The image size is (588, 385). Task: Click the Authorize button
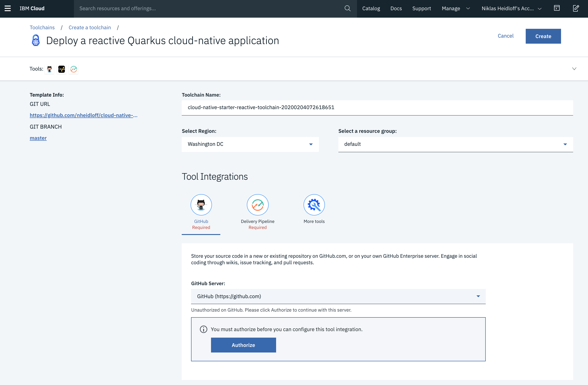[243, 345]
